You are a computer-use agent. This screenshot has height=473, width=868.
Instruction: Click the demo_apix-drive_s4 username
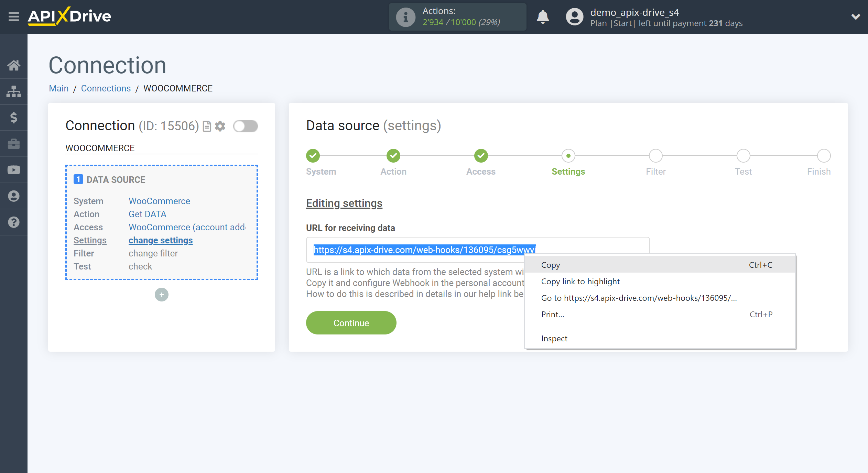tap(634, 12)
